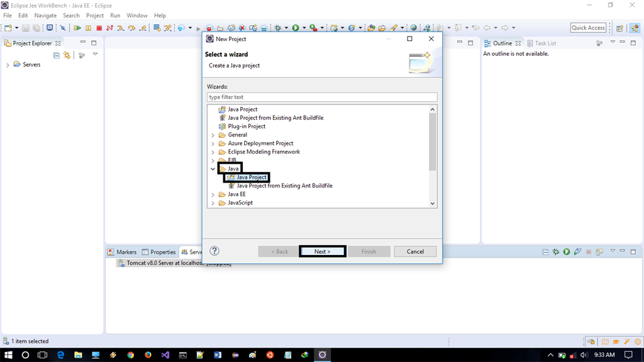Open the Project Explorer View Menu arrow
This screenshot has height=362, width=644.
96,54
